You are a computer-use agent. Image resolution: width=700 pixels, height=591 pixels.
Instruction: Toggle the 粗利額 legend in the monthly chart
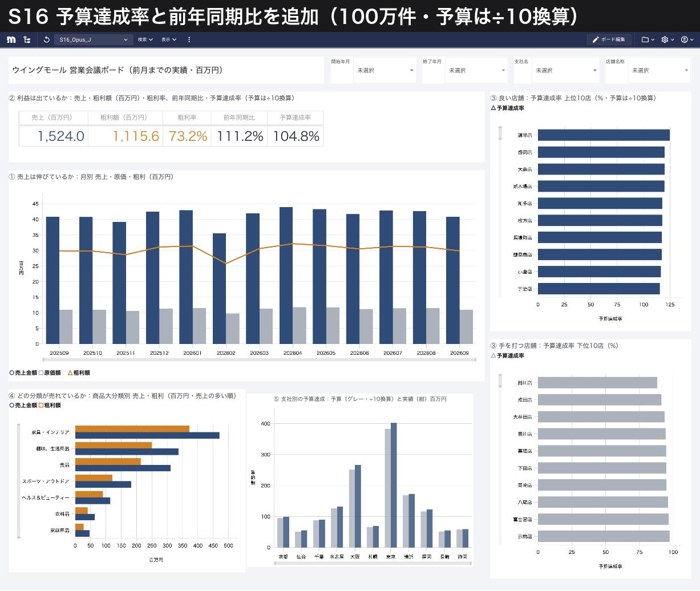(79, 373)
